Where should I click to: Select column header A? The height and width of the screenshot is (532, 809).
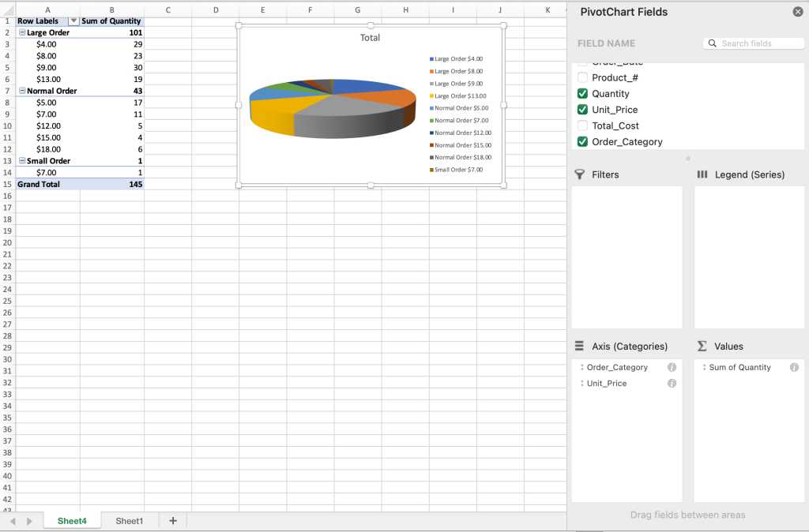tap(47, 9)
